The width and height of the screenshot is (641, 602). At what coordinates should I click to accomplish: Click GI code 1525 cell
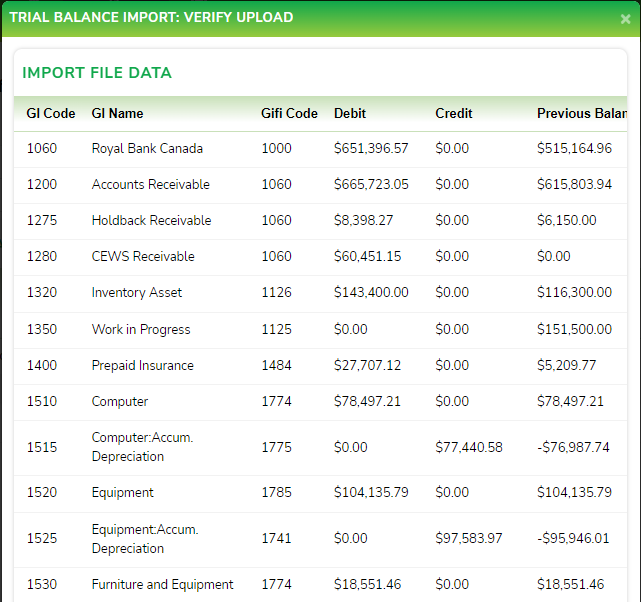click(42, 538)
